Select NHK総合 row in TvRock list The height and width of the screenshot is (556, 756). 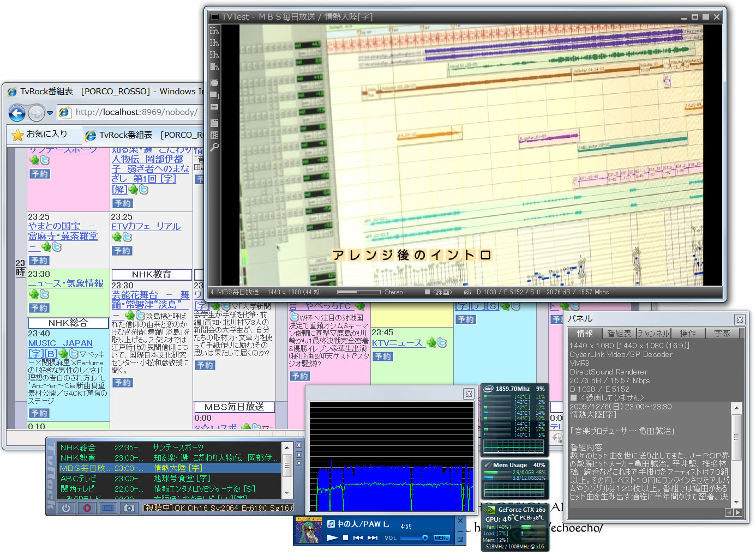click(170, 448)
